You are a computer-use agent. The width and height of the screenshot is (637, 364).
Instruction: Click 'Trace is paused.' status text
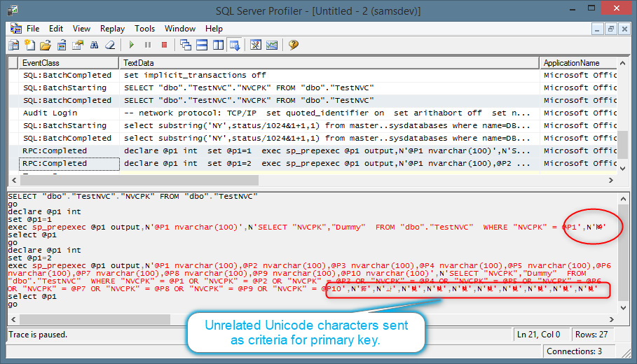pos(38,335)
